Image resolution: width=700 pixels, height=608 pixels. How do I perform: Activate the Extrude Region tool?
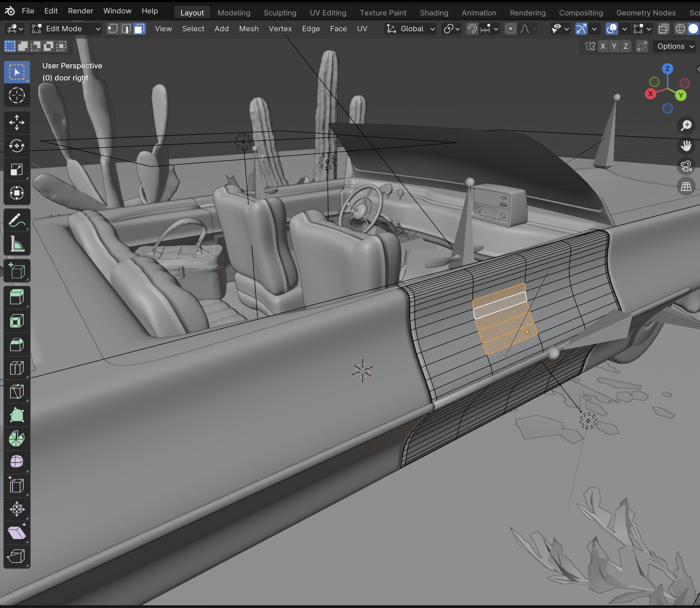(x=17, y=297)
